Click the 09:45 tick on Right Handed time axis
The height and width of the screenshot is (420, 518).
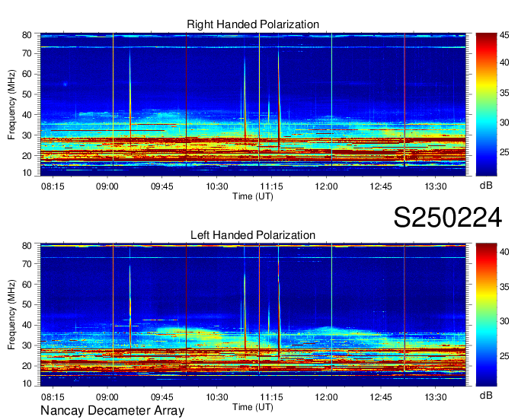click(x=161, y=186)
